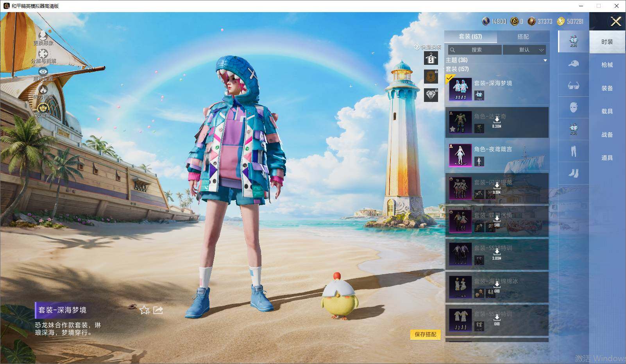The image size is (626, 364).
Task: Select the full outfit set category icon
Action: coord(573,41)
